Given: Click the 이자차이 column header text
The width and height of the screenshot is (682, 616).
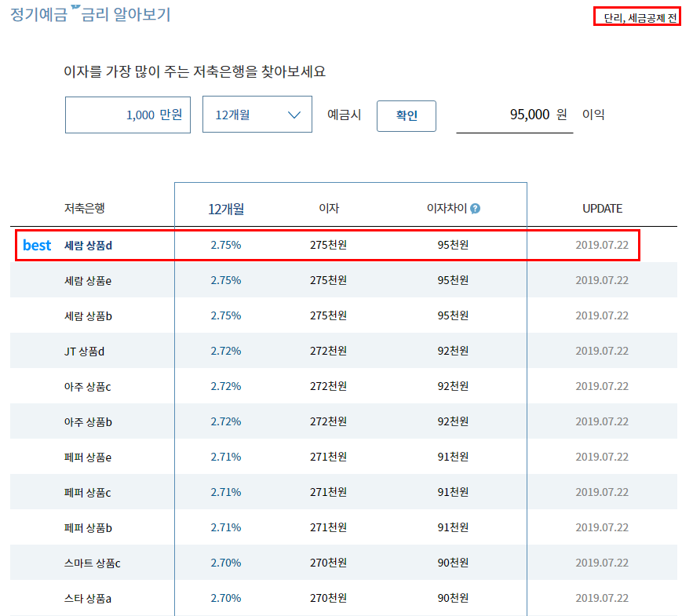Looking at the screenshot, I should pyautogui.click(x=447, y=209).
